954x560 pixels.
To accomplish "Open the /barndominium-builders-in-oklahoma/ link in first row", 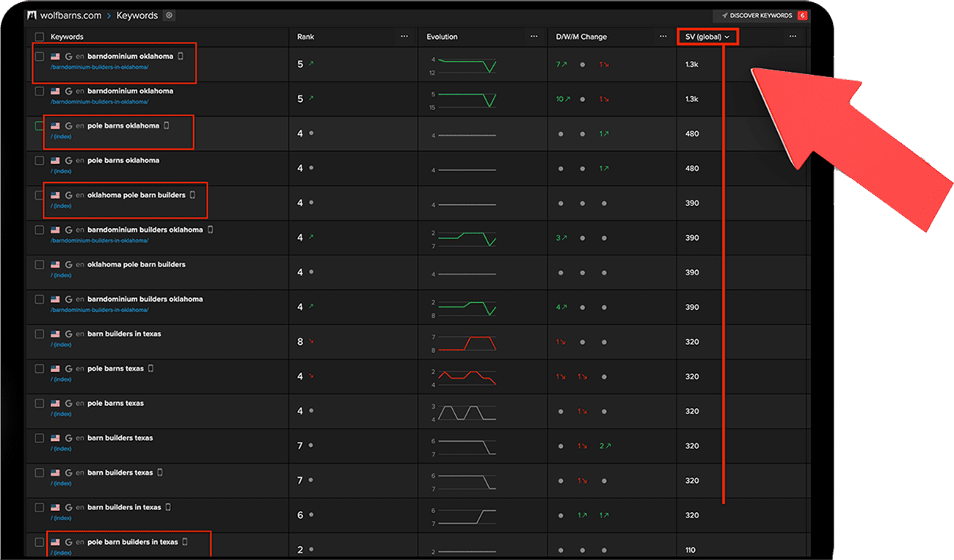I will coord(99,67).
